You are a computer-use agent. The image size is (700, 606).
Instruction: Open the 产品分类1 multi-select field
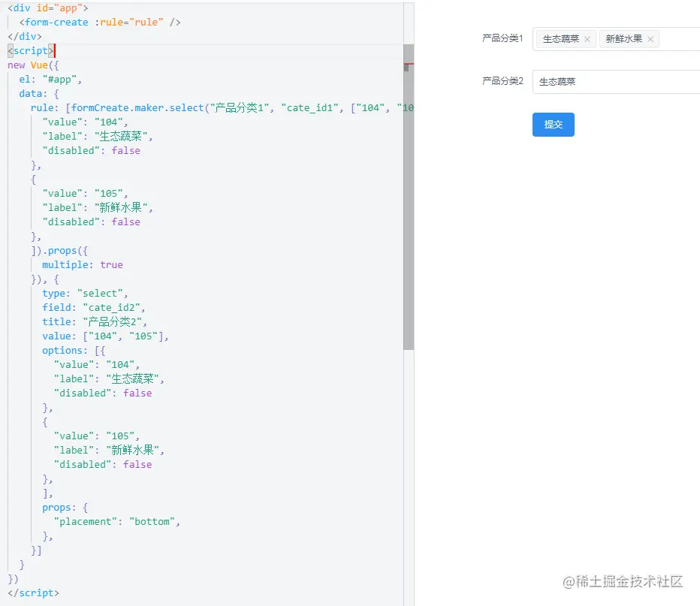pyautogui.click(x=616, y=39)
